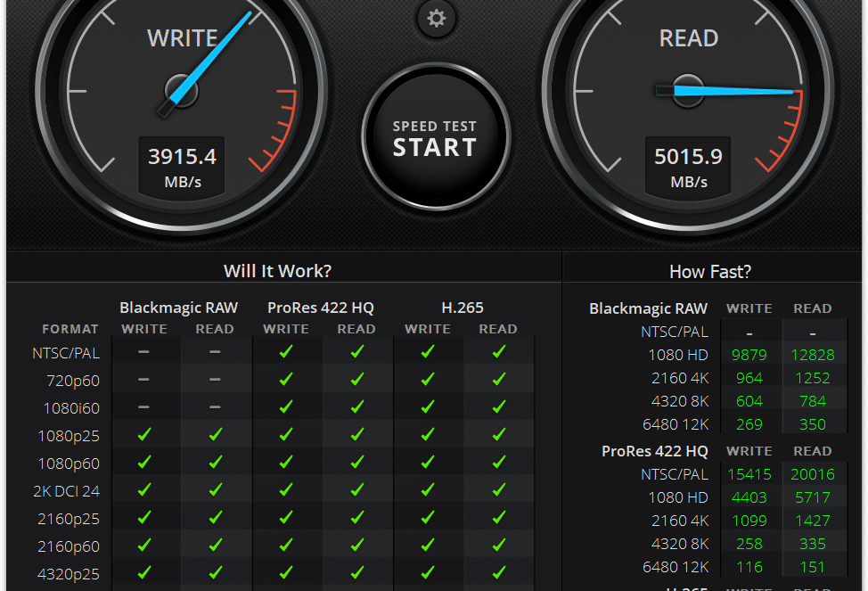Click the H.265 read checkmark for 2K DCI 24
The image size is (868, 591).
click(x=499, y=489)
